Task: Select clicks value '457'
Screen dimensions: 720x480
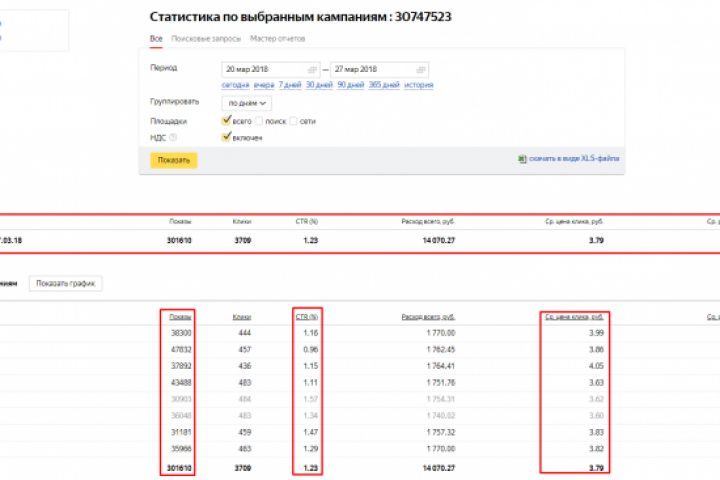Action: [x=245, y=350]
